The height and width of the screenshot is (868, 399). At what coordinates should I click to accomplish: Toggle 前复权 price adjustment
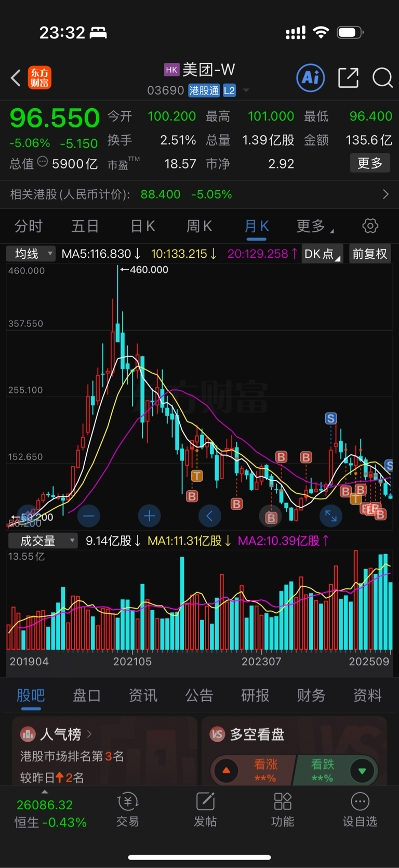pyautogui.click(x=370, y=254)
